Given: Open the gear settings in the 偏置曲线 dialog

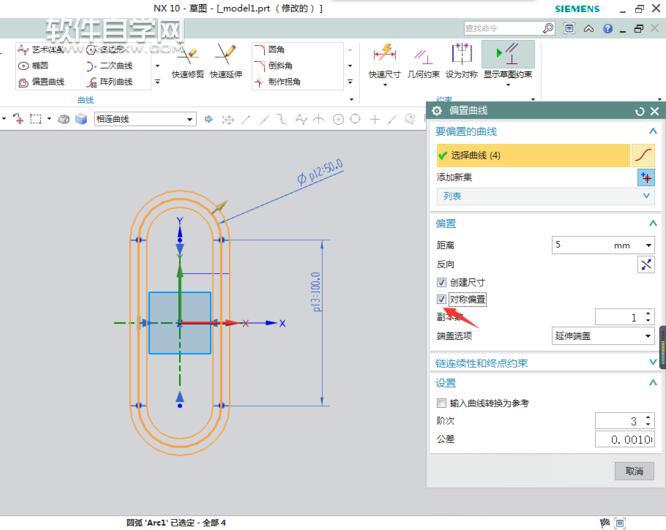Looking at the screenshot, I should (437, 111).
